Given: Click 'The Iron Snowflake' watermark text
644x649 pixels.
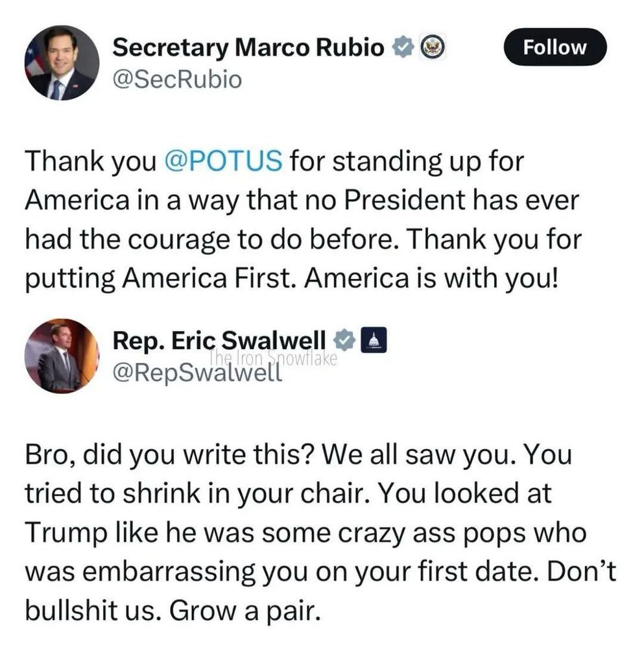Looking at the screenshot, I should pos(272,357).
